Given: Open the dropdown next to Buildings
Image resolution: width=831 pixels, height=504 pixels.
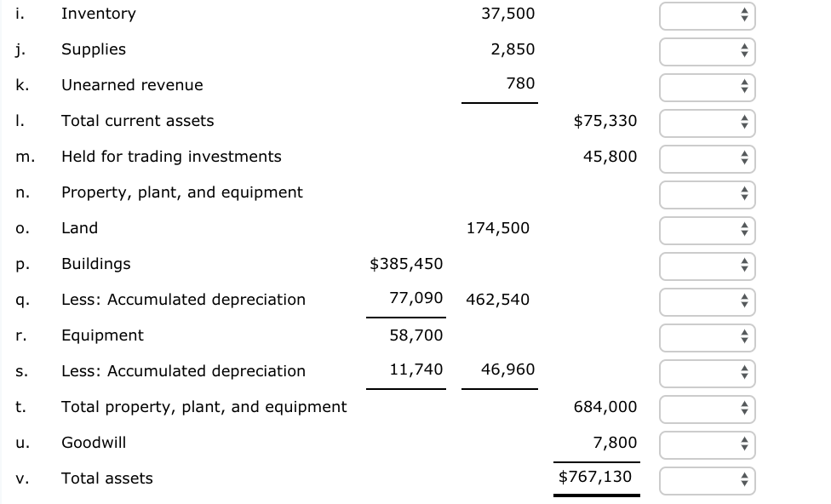Looking at the screenshot, I should tap(706, 266).
